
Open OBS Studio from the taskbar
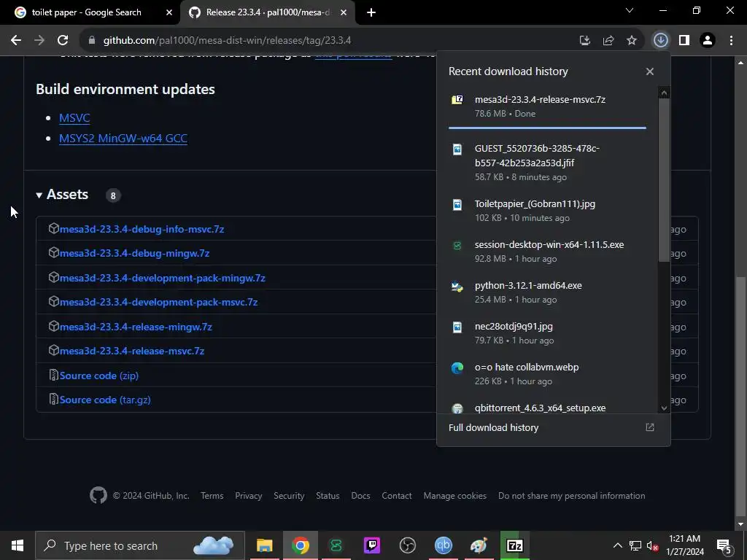click(x=407, y=545)
